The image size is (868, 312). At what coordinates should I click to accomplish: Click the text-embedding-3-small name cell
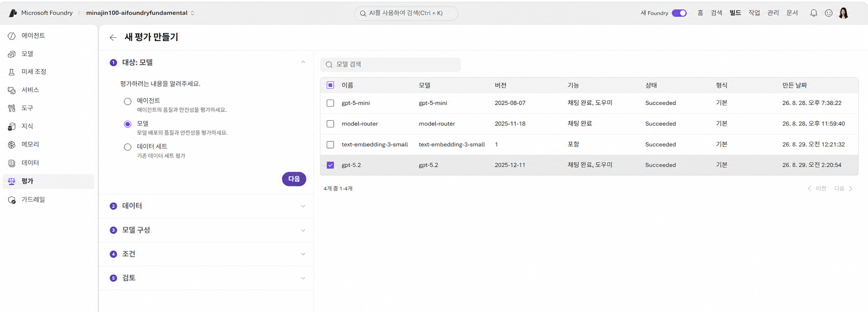[x=375, y=144]
